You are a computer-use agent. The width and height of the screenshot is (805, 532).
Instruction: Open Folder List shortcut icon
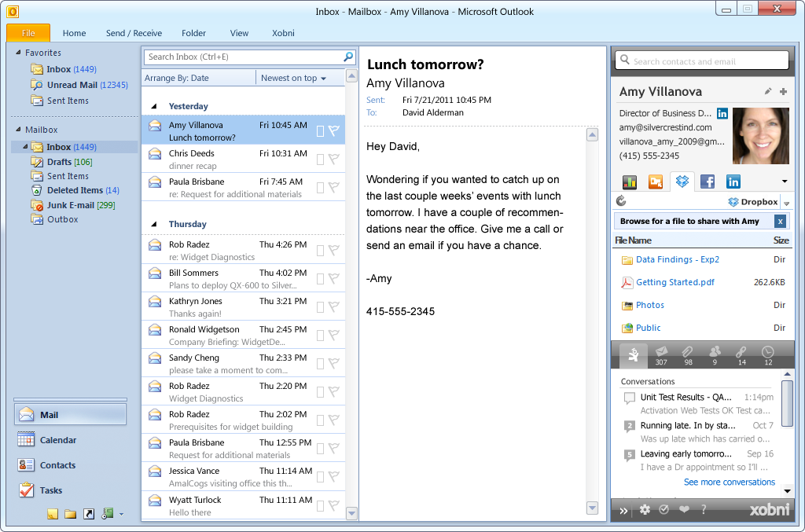click(70, 514)
